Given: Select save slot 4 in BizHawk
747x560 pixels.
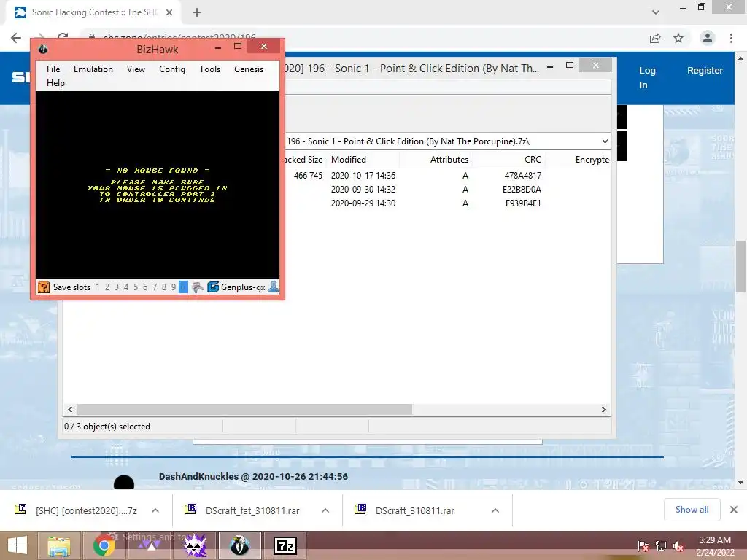Looking at the screenshot, I should 126,287.
